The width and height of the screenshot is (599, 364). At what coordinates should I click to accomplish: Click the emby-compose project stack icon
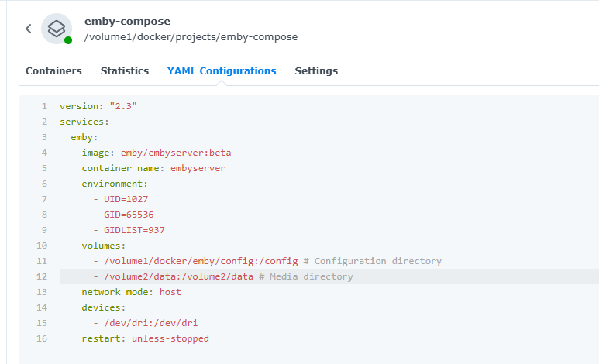(56, 29)
